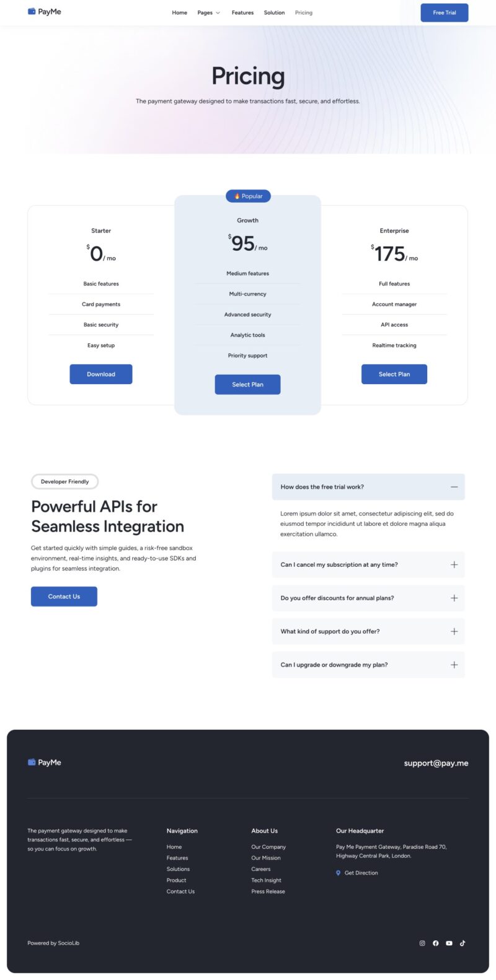Viewport: 496px width, 980px height.
Task: Open the Facebook footer icon
Action: 436,943
